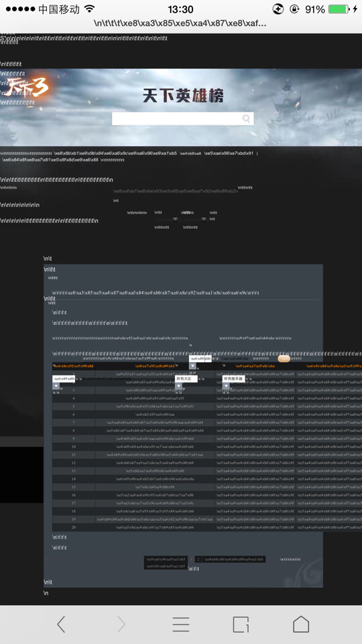The height and width of the screenshot is (644, 362).
Task: Select the character name in rank 5 row
Action: 155,407
